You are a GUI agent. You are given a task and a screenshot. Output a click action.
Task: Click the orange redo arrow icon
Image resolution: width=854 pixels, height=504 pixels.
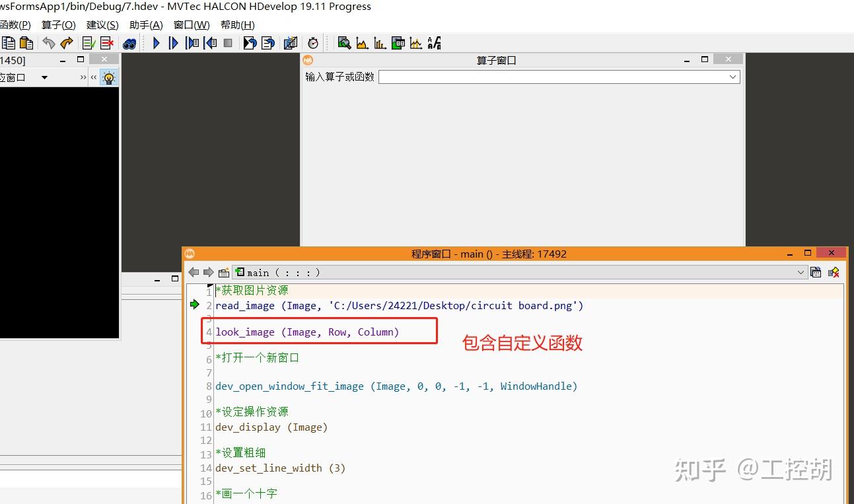pos(67,43)
